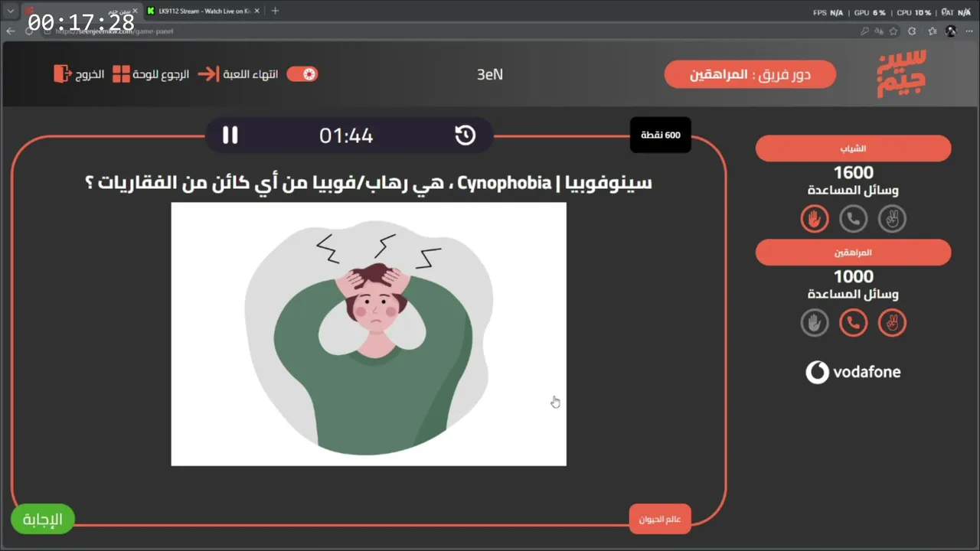Bookmark page with the star icon
Screen dimensions: 980x551
pyautogui.click(x=893, y=31)
